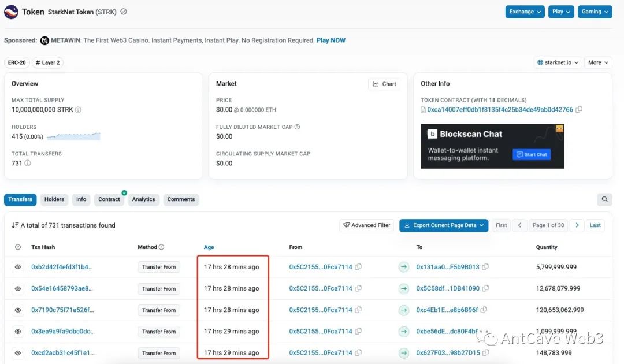
Task: Click help icon in Txn Hash column header
Action: click(18, 247)
